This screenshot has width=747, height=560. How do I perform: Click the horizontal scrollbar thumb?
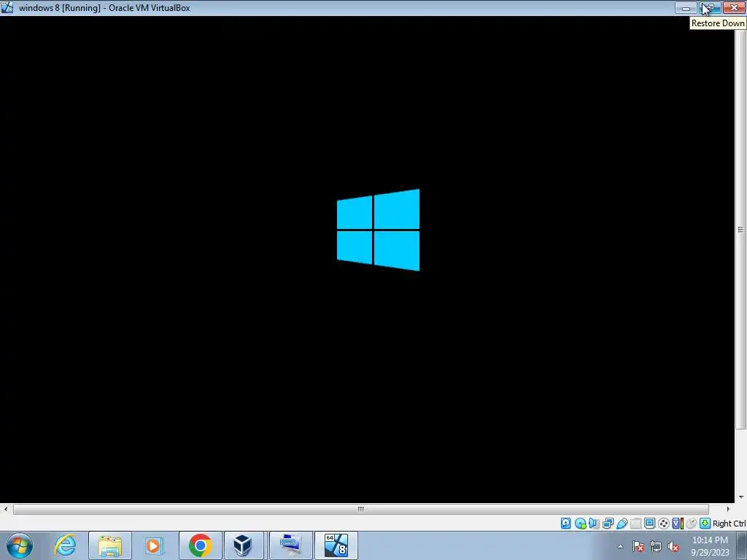pos(360,509)
